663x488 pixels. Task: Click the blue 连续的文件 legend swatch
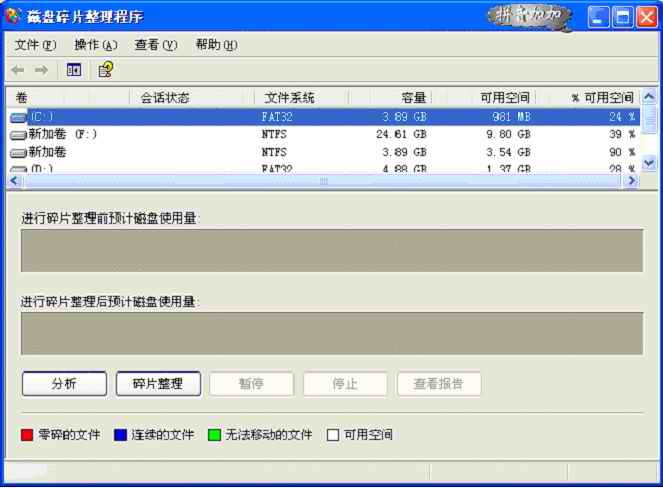(121, 435)
